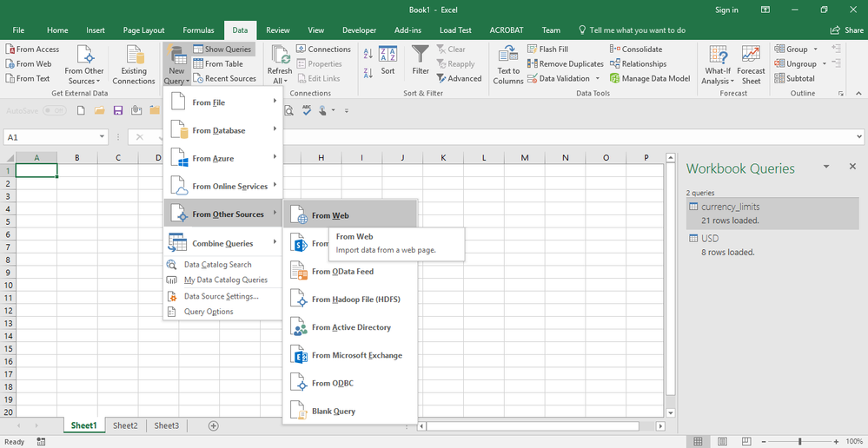The image size is (868, 448).
Task: Select From Web in submenu
Action: point(350,214)
